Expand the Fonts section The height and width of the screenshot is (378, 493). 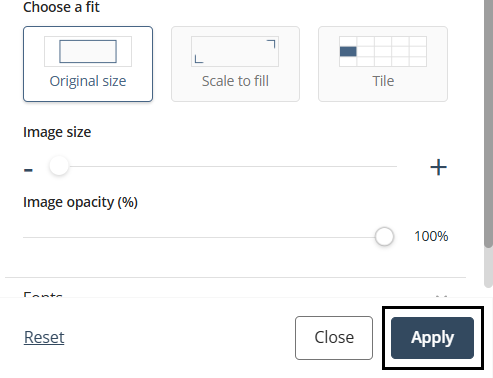pyautogui.click(x=235, y=295)
